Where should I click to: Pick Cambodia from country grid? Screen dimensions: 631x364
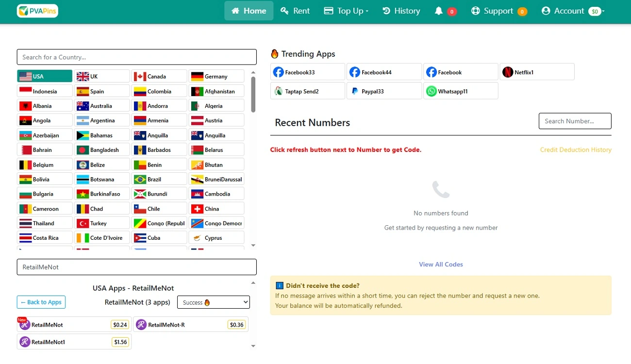[x=216, y=194]
